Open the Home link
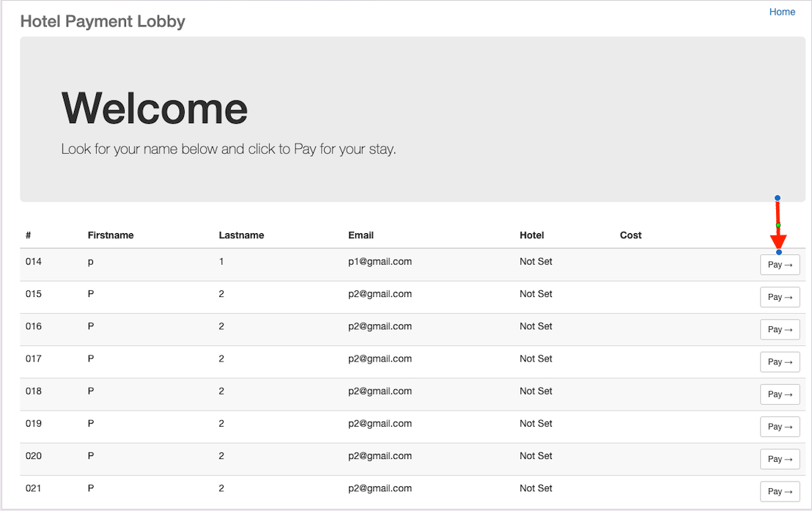The height and width of the screenshot is (511, 812). [782, 12]
